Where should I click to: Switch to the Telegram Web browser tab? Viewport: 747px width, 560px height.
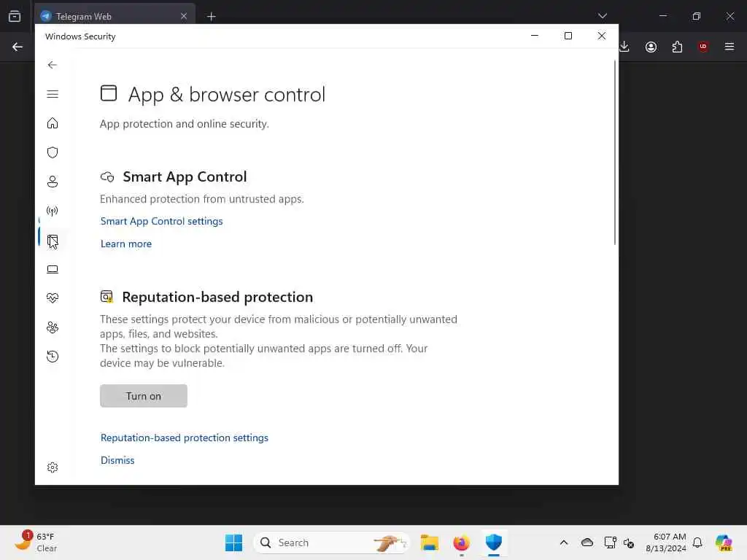pyautogui.click(x=115, y=16)
